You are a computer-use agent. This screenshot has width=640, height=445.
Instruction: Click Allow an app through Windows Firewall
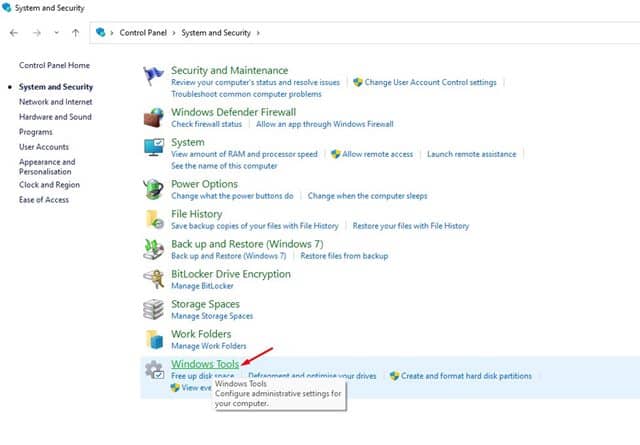click(x=325, y=124)
